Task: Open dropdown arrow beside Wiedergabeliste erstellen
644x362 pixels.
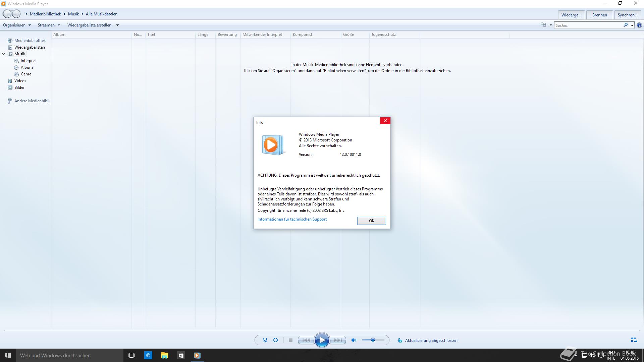Action: (117, 25)
